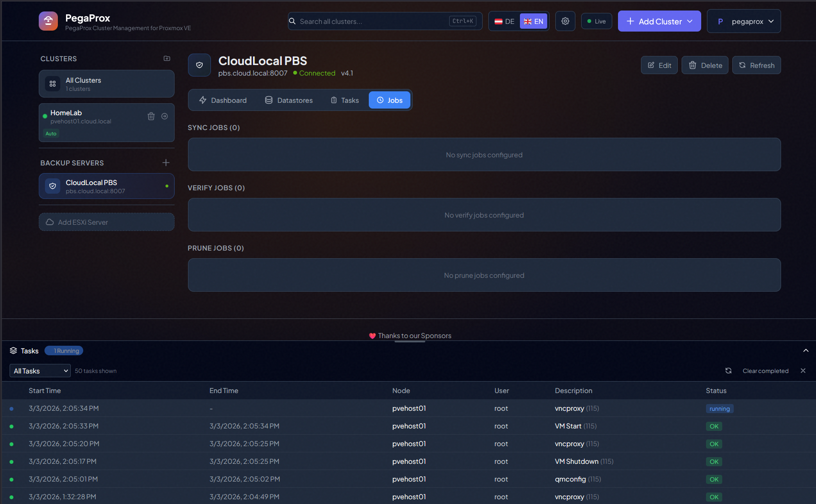Close the Tasks panel with X icon
Screen dimensions: 816x504
click(803, 371)
